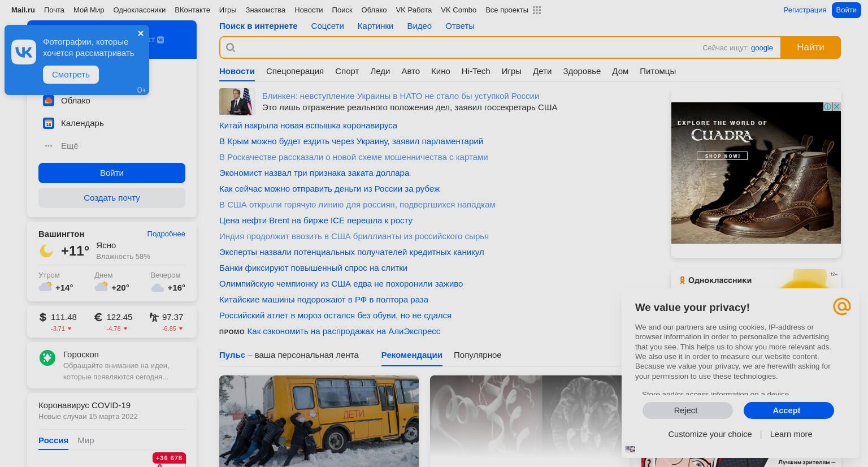
Task: Switch to the Мир coronavirus tab
Action: click(x=86, y=440)
